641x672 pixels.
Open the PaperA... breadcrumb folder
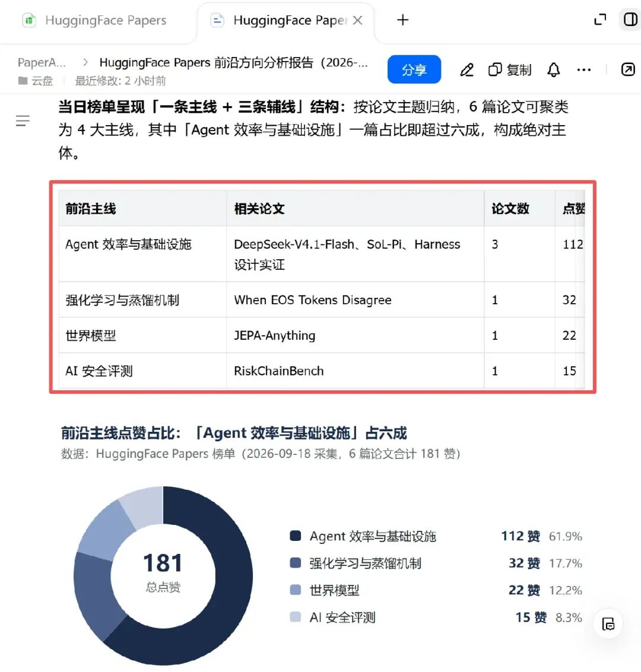coord(42,62)
